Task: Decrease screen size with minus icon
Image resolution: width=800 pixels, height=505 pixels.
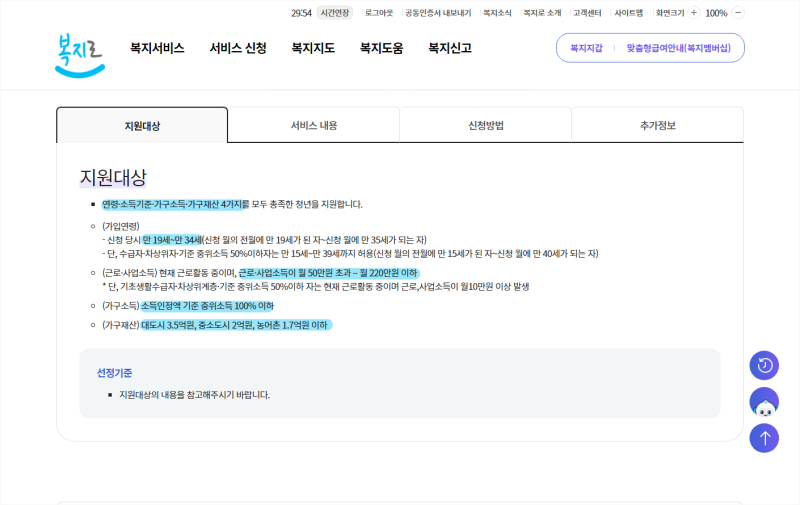Action: point(738,13)
